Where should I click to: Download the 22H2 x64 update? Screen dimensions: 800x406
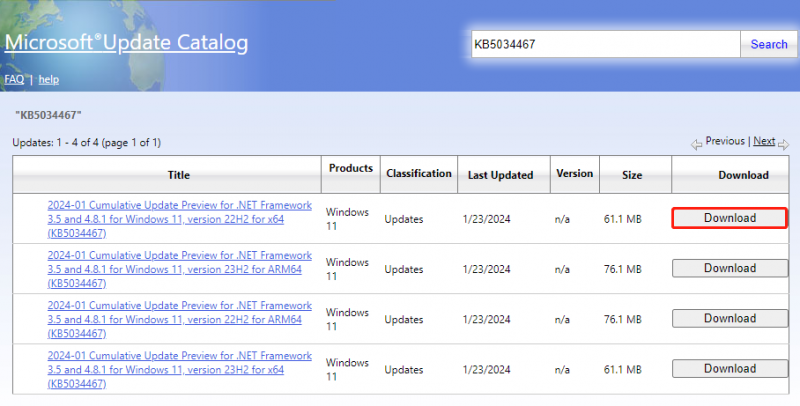[x=730, y=218]
